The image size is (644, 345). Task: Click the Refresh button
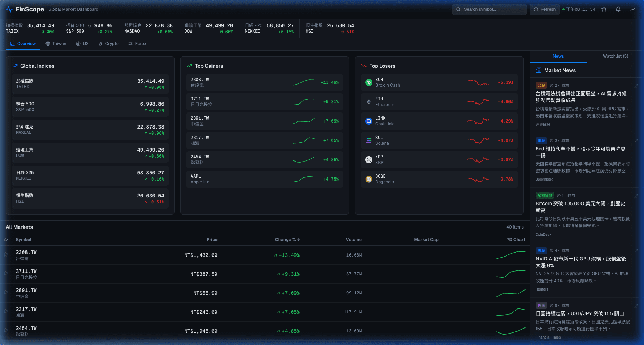click(x=545, y=9)
